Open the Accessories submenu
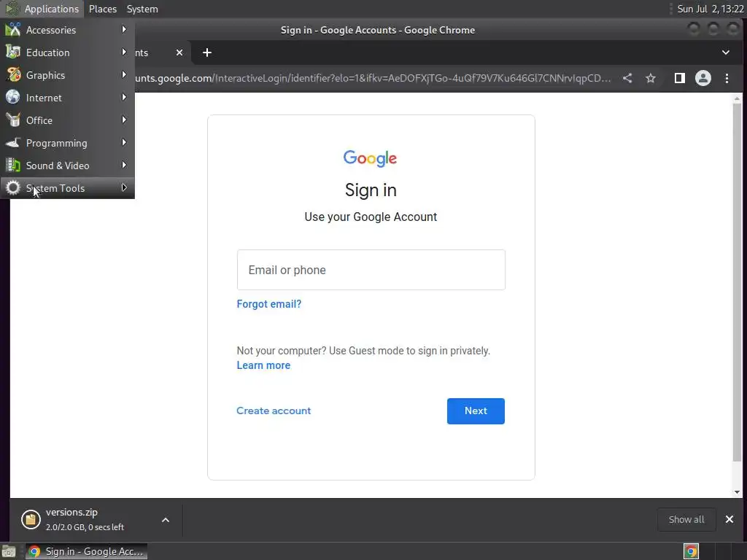 click(67, 29)
